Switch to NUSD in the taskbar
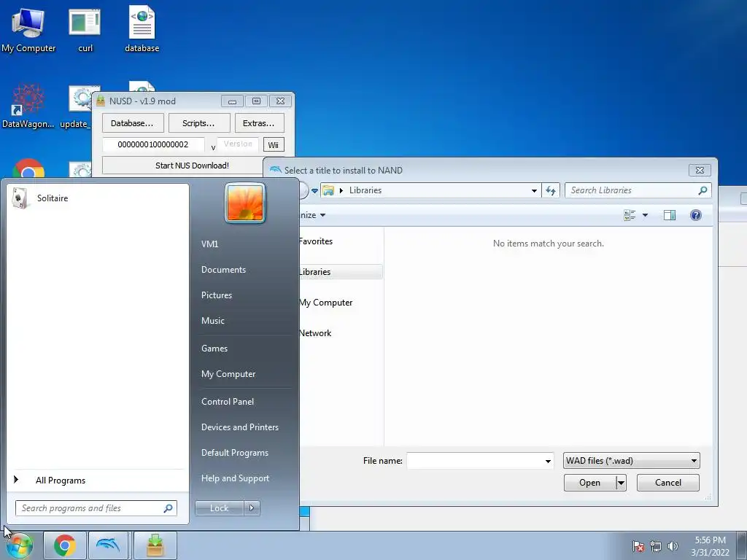The width and height of the screenshot is (747, 560). [155, 545]
